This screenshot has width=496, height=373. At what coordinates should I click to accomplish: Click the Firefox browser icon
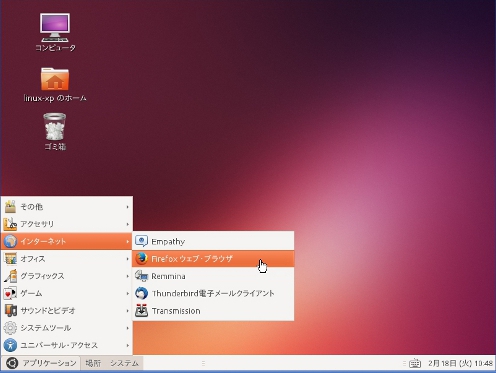[x=141, y=259]
